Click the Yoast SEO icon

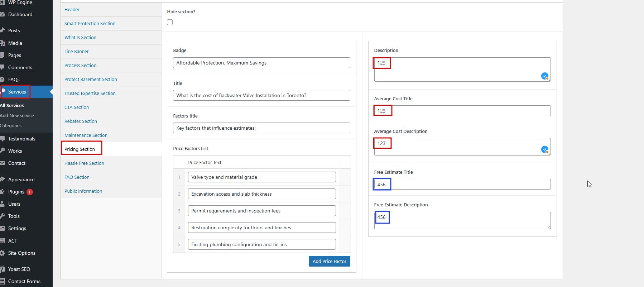tap(2, 269)
